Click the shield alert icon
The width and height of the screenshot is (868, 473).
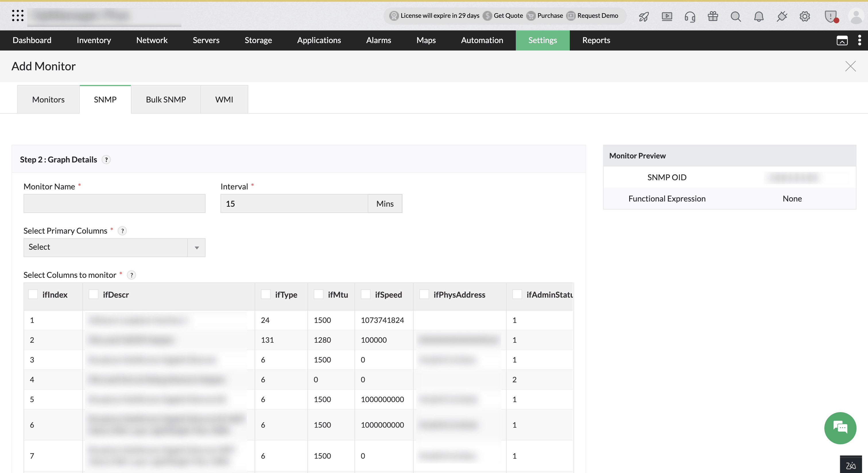click(831, 16)
